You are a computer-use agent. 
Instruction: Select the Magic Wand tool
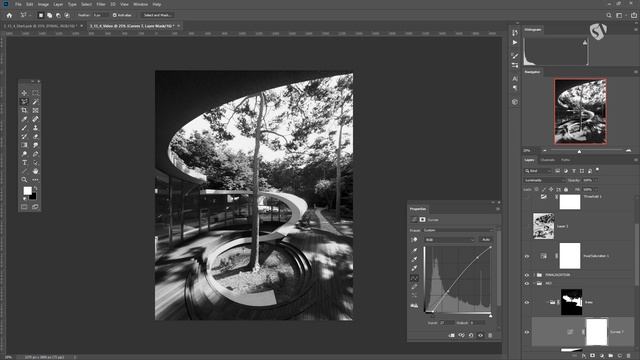(36, 102)
